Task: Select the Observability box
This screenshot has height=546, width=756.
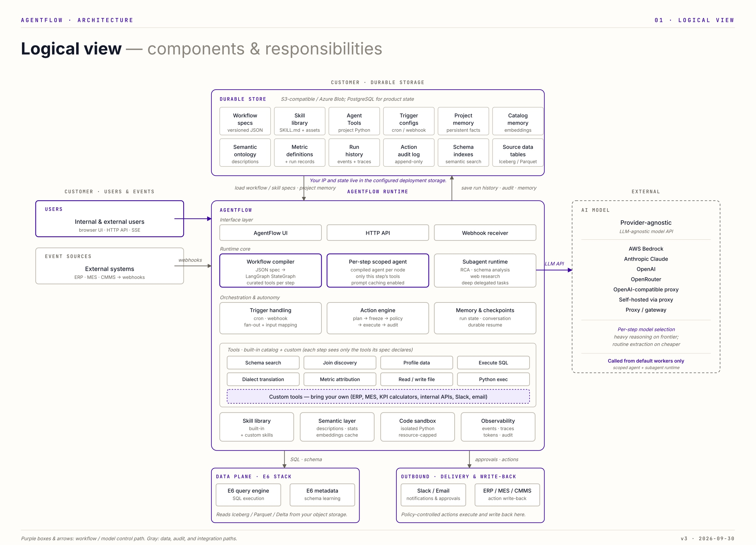Action: [498, 427]
